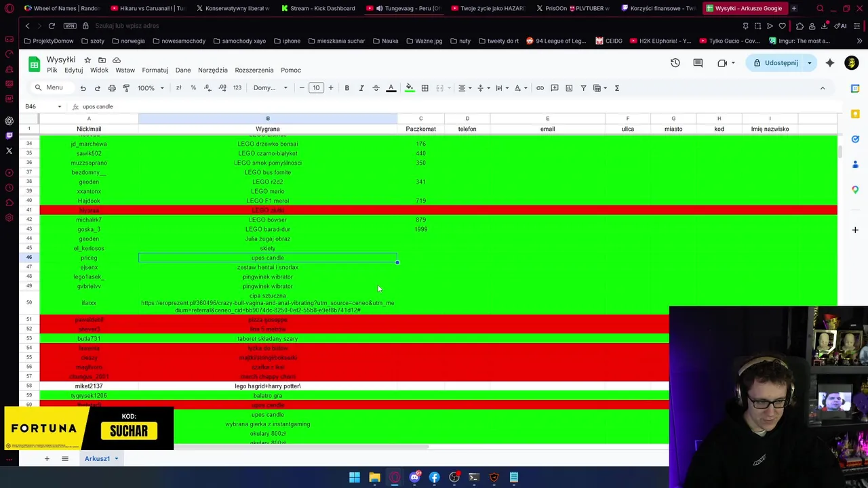
Task: Toggle strikethrough formatting
Action: coord(376,88)
